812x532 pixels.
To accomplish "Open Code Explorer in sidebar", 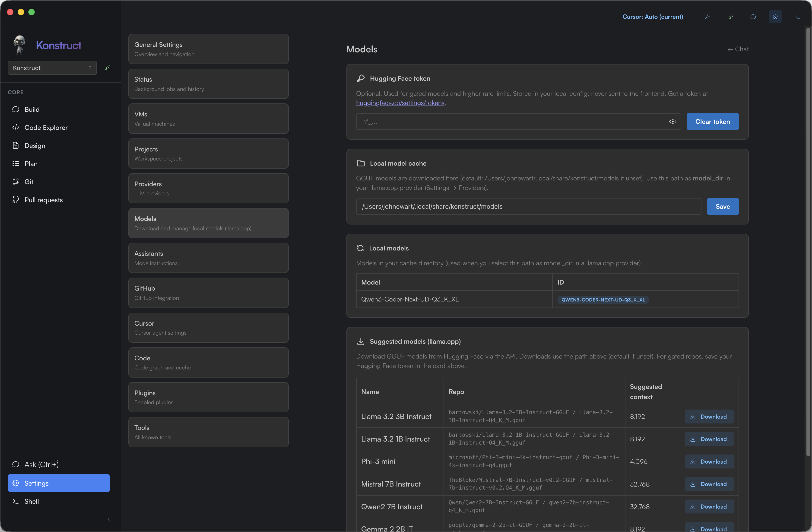I will click(x=46, y=127).
